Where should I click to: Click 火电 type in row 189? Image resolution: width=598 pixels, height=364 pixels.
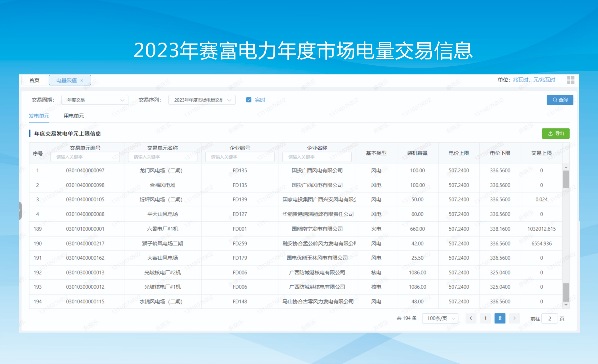(x=376, y=229)
